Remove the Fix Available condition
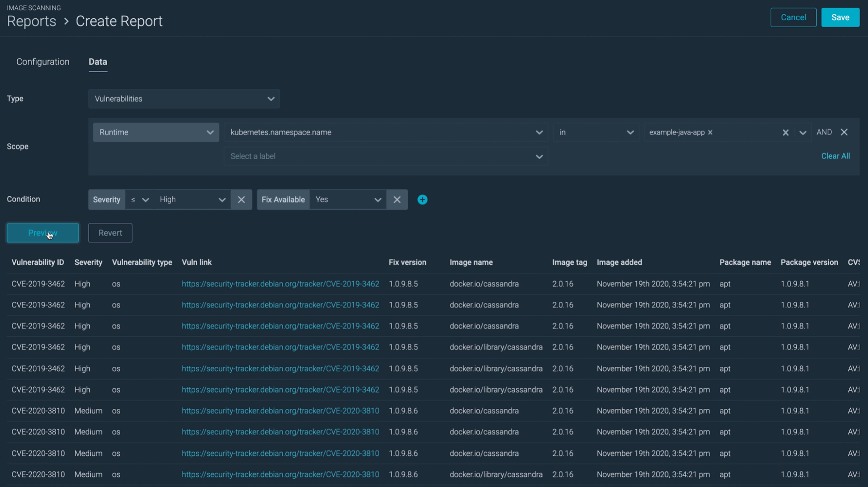This screenshot has width=868, height=487. pos(397,200)
